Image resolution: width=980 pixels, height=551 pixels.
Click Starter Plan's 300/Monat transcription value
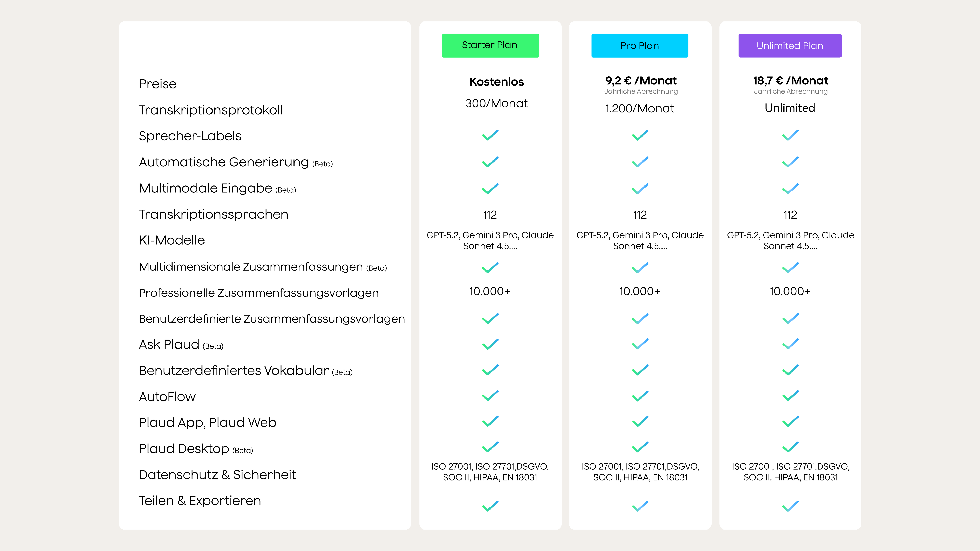[496, 103]
